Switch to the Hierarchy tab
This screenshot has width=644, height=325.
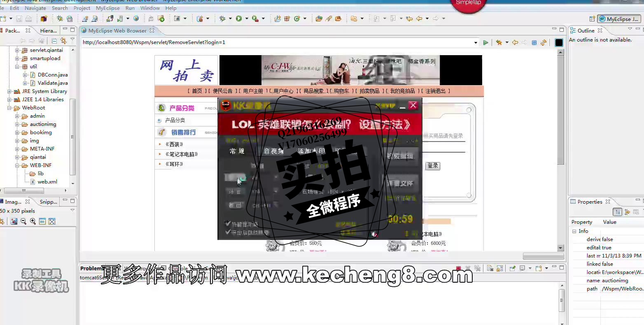tap(49, 30)
